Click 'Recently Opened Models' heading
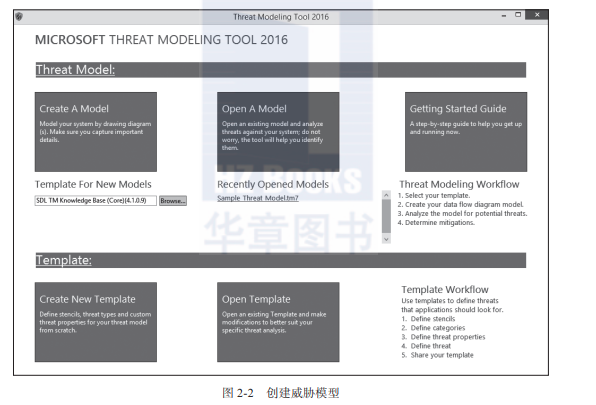The image size is (596, 405). [x=273, y=184]
